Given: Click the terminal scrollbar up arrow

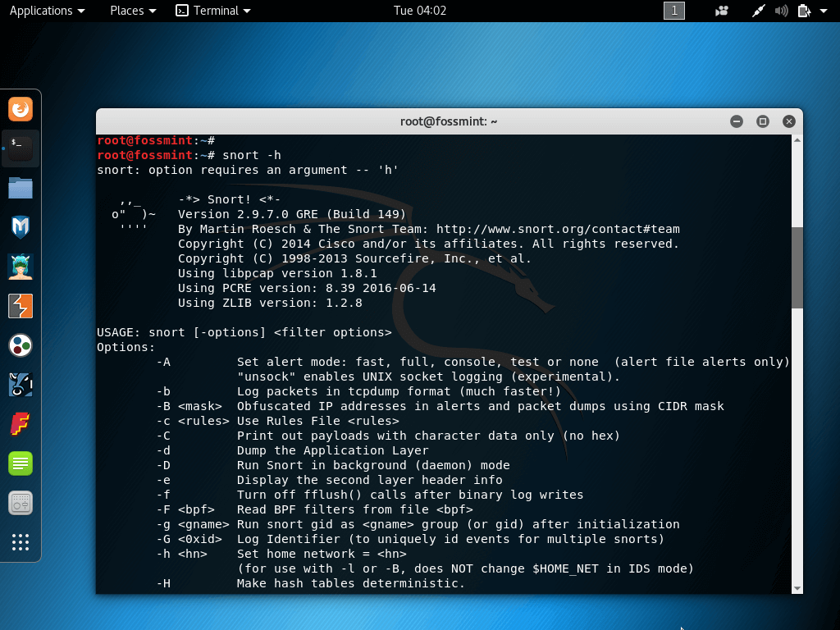Looking at the screenshot, I should pyautogui.click(x=797, y=140).
